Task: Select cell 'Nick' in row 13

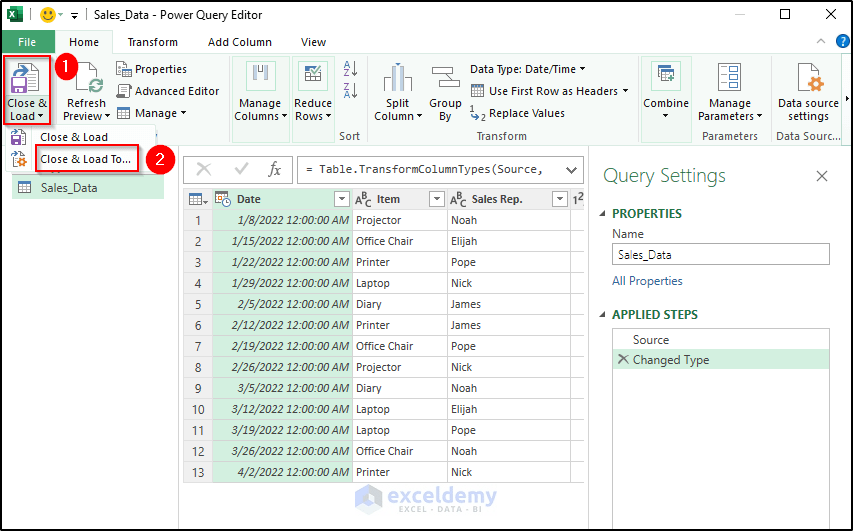Action: [x=509, y=472]
